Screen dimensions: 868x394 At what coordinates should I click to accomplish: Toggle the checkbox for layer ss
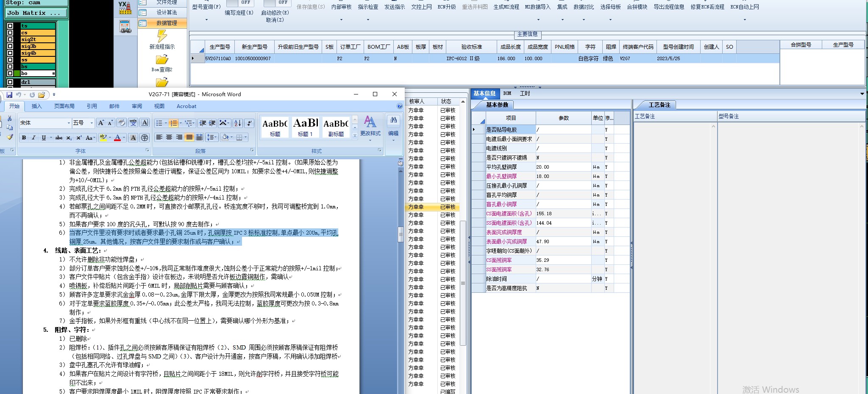point(10,60)
